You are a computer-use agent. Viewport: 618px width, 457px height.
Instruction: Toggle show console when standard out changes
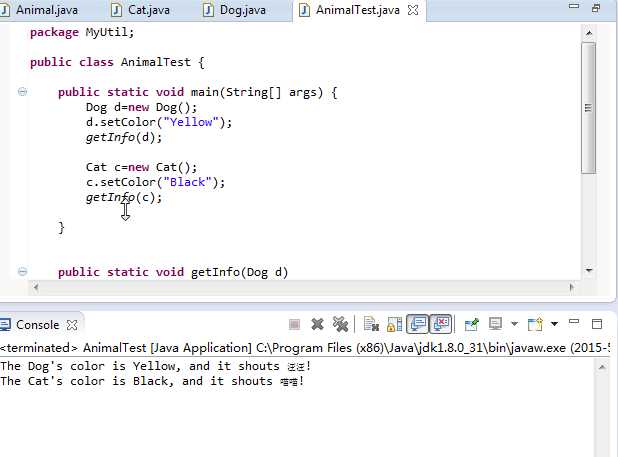418,324
